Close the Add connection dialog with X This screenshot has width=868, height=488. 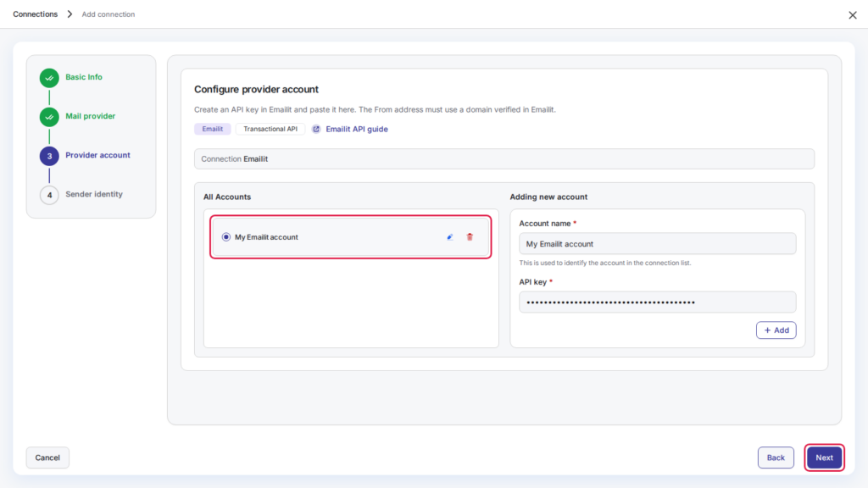(853, 15)
